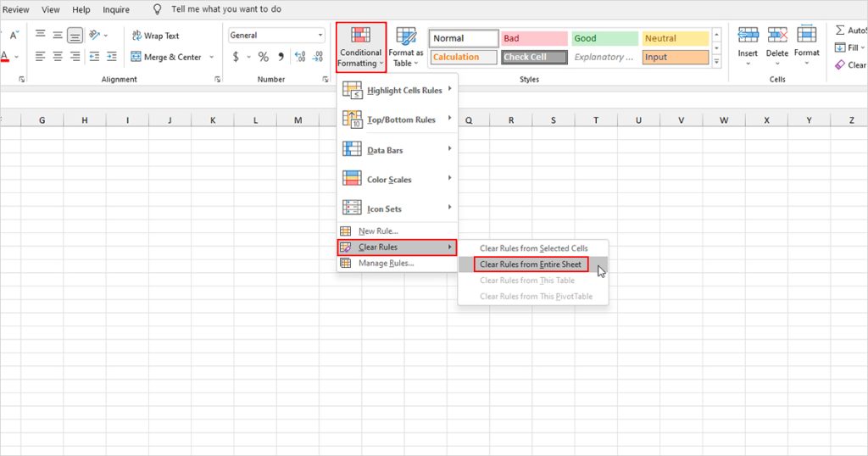Click the Fill button in Editing group

pos(850,47)
